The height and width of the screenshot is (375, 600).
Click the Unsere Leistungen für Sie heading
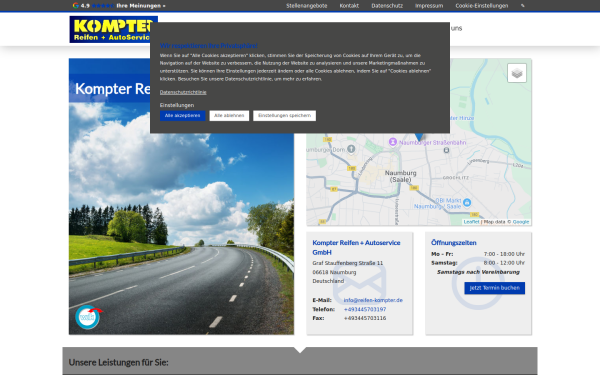point(119,362)
